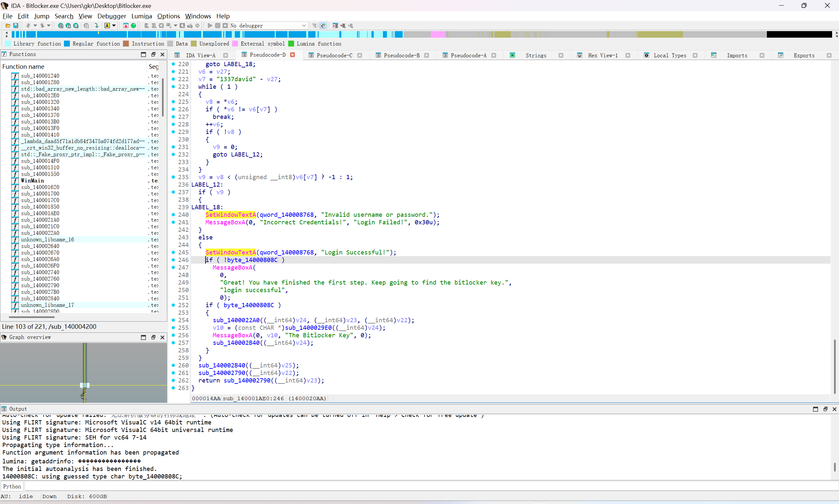Click the Open file toolbar icon
Screen dimensions: 839x504
pyautogui.click(x=8, y=26)
